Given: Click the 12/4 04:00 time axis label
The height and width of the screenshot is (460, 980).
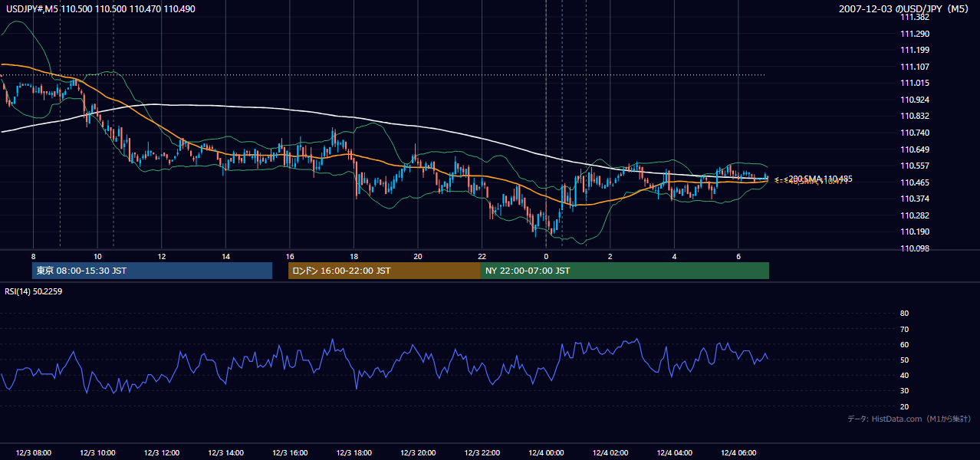Looking at the screenshot, I should coord(675,452).
